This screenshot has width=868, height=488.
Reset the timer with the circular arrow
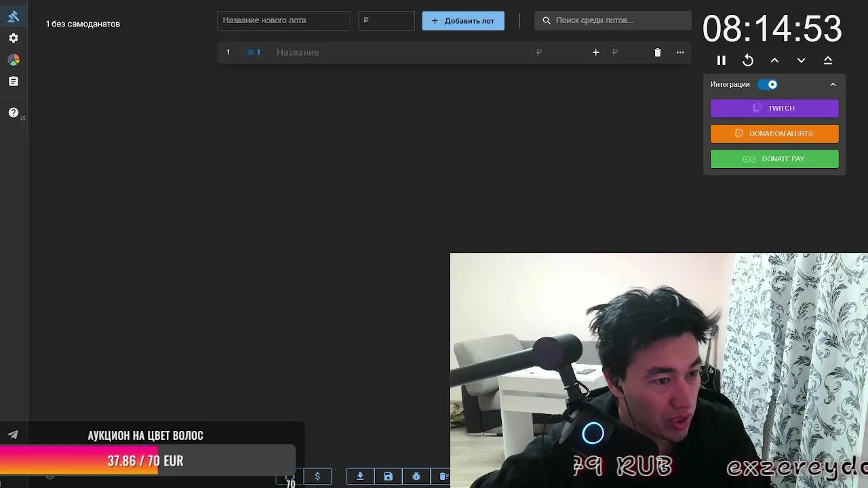tap(748, 60)
